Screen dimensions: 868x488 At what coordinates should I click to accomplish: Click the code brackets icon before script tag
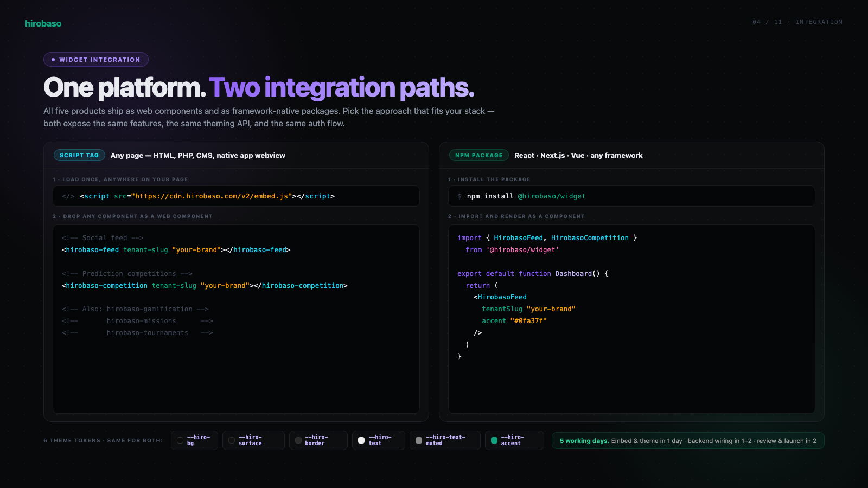click(68, 196)
